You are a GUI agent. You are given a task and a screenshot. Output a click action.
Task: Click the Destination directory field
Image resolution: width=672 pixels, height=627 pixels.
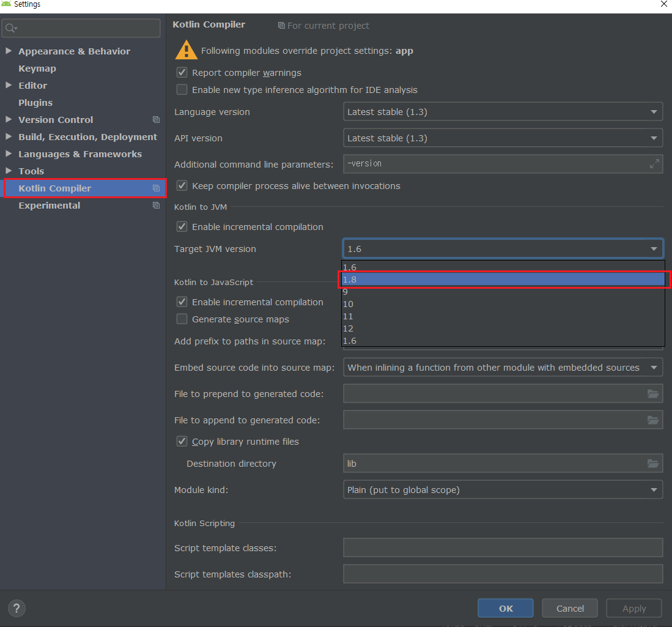(503, 464)
